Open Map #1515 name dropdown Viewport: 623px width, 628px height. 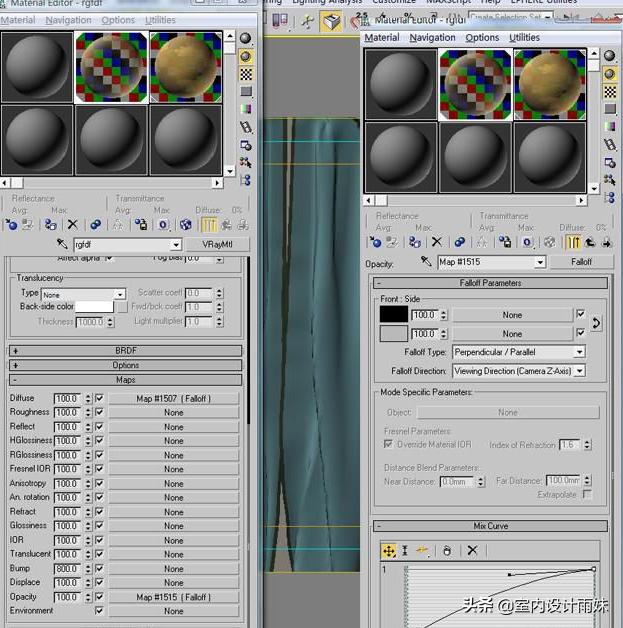(x=541, y=262)
